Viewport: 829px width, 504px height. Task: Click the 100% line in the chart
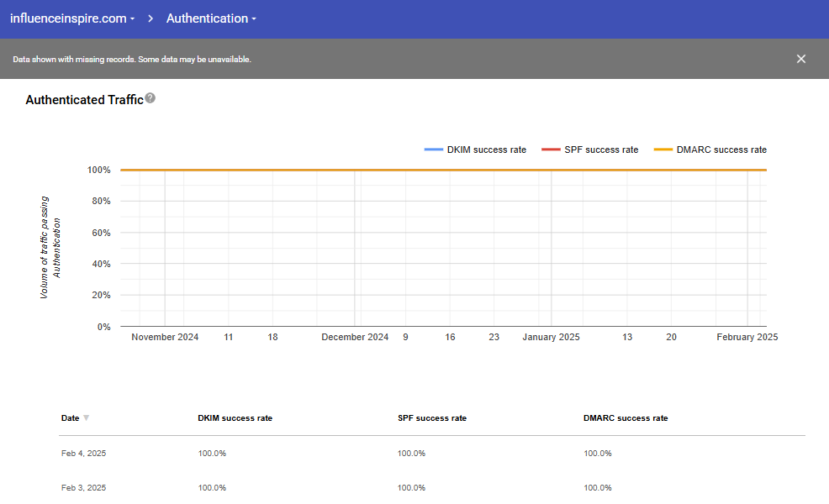click(x=443, y=170)
